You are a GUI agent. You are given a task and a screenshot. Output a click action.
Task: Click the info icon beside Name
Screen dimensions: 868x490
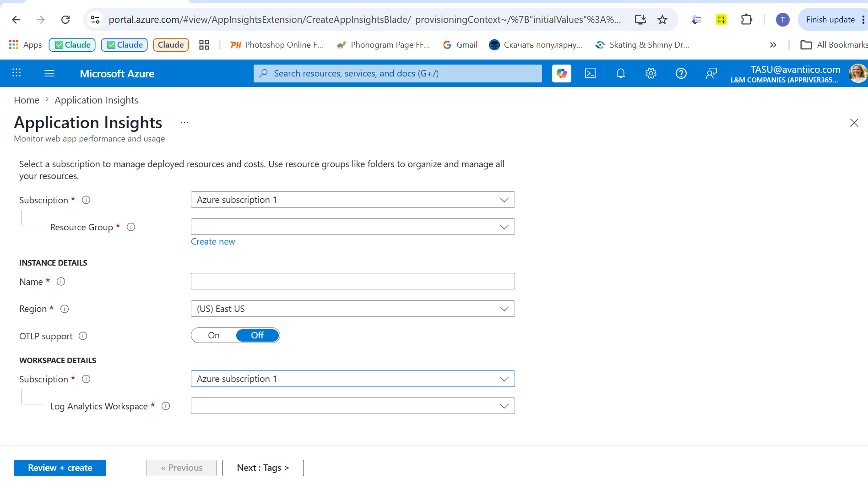[61, 282]
